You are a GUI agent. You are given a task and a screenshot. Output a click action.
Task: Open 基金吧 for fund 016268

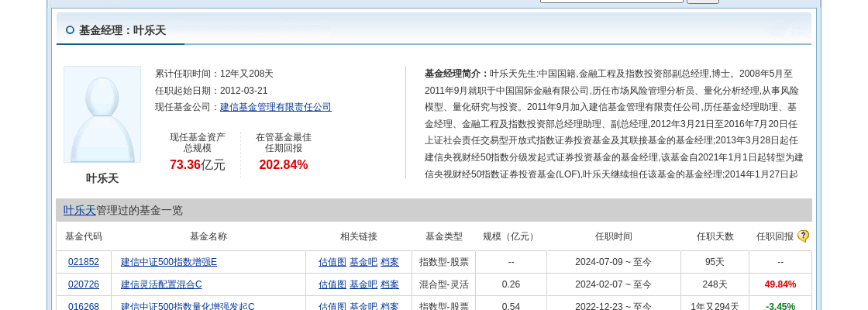pos(363,306)
